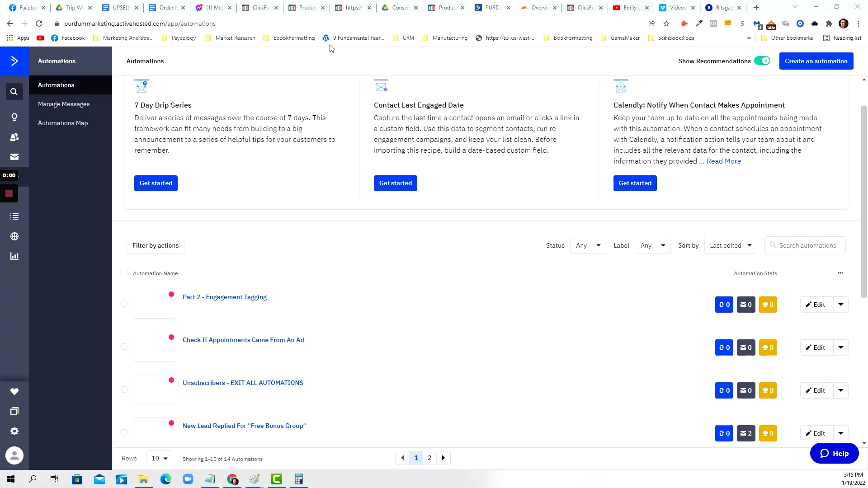Viewport: 868px width, 488px height.
Task: Disable the Show Recommendations toggle
Action: click(762, 60)
